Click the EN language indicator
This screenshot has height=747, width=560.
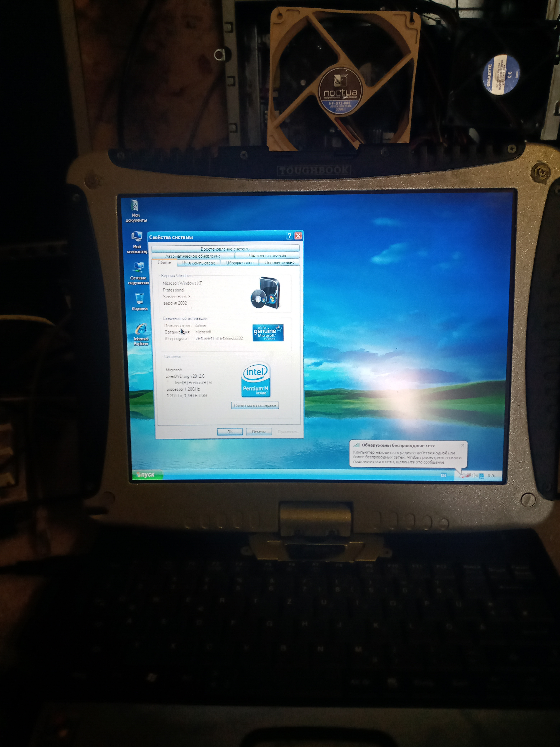point(443,475)
